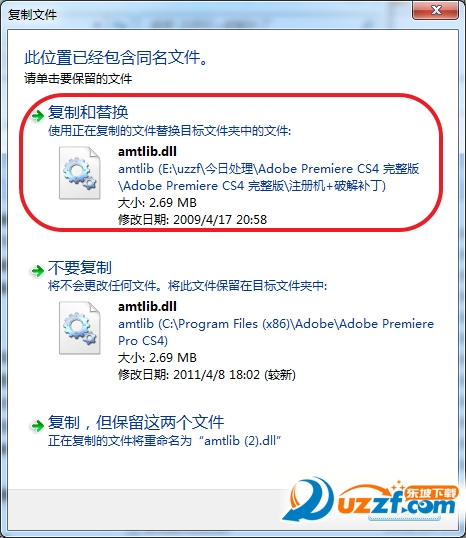The height and width of the screenshot is (538, 466).
Task: Select the 不要复制 option heading
Action: click(x=80, y=267)
